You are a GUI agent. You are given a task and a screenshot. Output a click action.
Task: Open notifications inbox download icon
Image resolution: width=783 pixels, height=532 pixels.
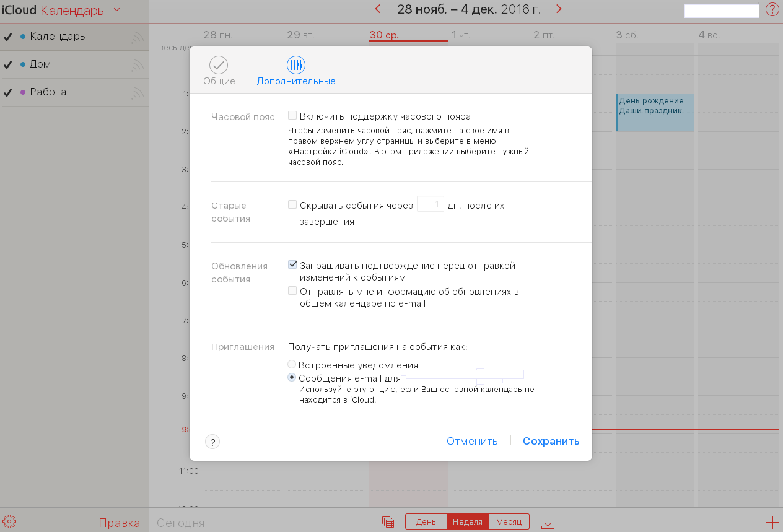[x=548, y=522]
